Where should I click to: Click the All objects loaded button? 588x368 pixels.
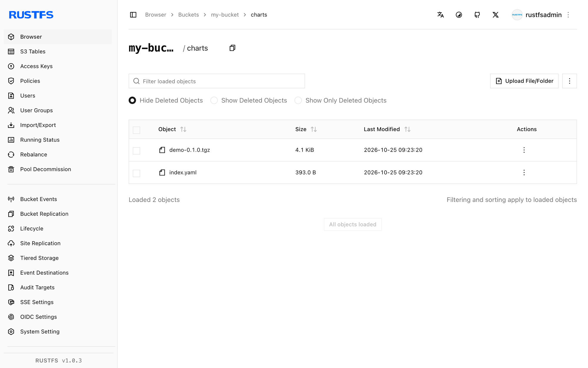pos(353,224)
